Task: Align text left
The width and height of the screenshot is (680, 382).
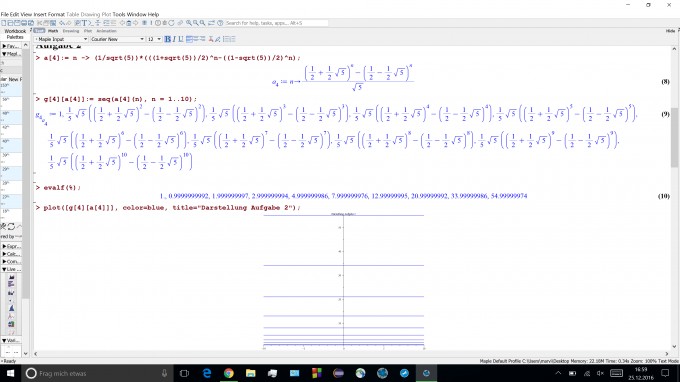Action: pos(189,39)
